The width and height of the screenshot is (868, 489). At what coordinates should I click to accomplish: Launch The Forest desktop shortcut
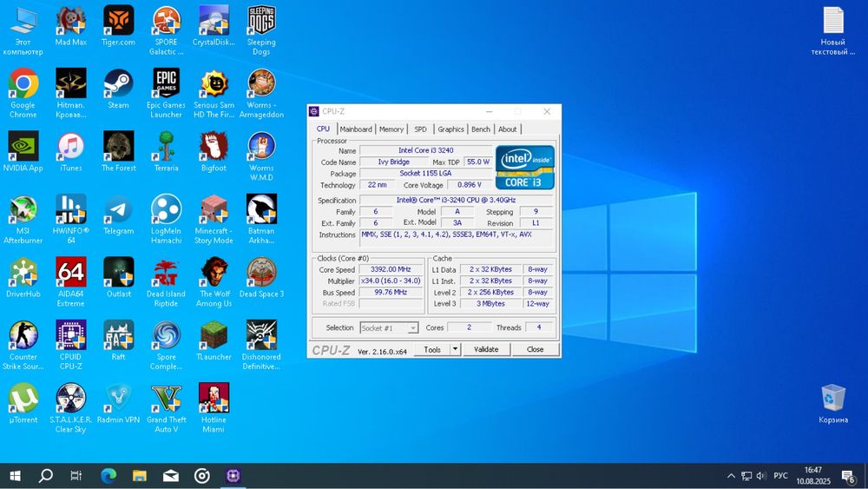118,152
